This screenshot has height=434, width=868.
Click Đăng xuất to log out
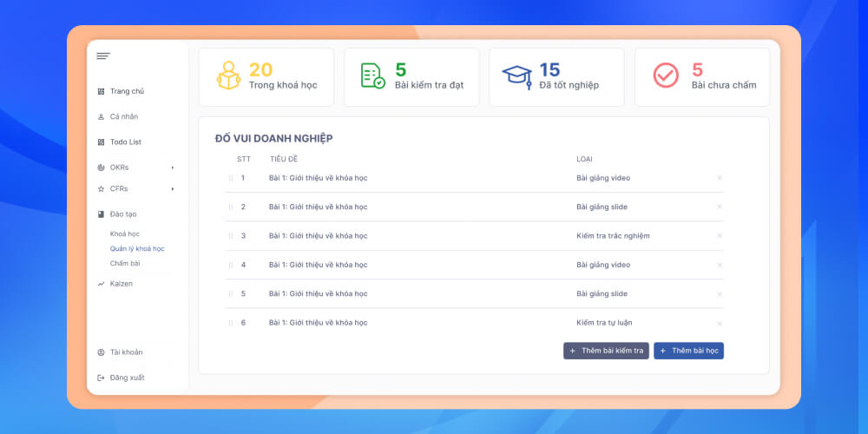click(x=128, y=378)
